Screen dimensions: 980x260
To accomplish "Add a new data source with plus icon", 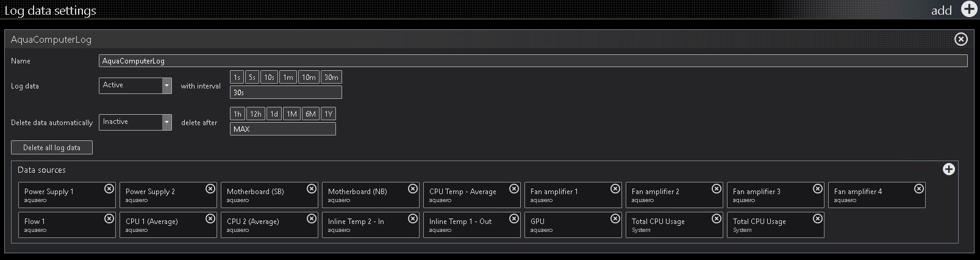I will coord(948,169).
